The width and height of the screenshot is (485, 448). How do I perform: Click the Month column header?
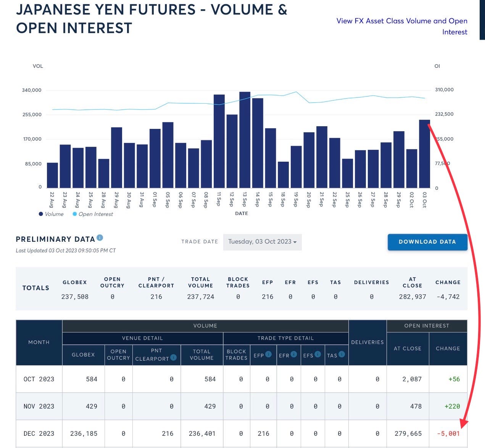(x=39, y=342)
